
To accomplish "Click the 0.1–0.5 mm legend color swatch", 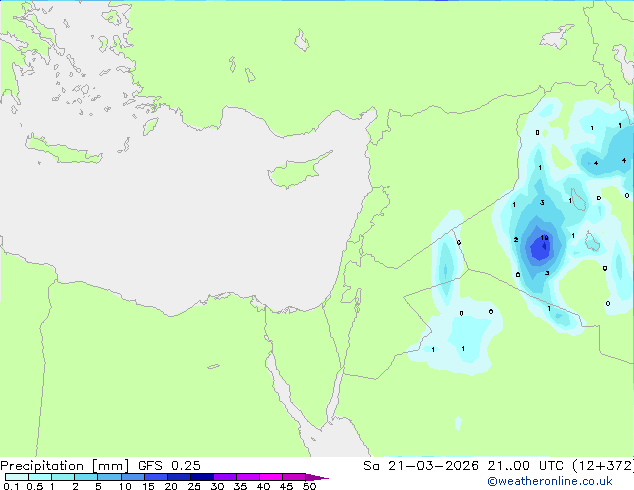I will (17, 477).
